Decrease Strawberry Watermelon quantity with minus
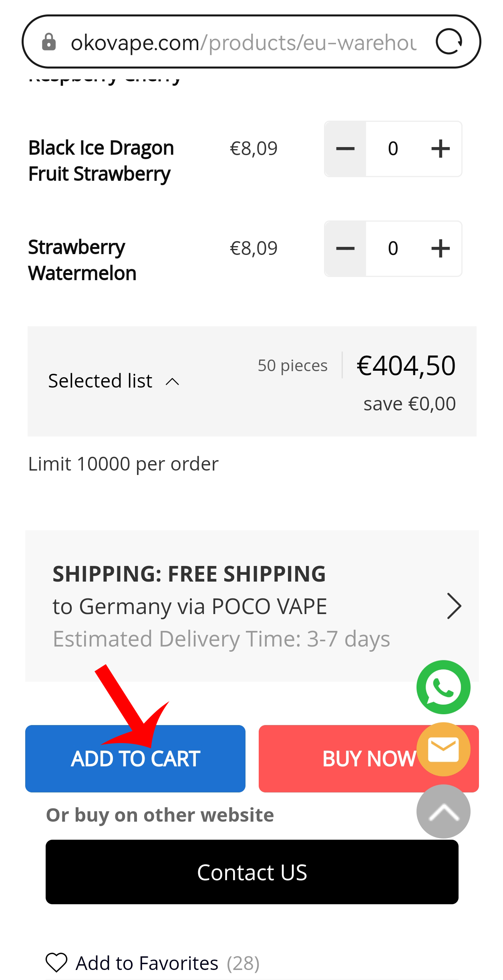 tap(345, 249)
